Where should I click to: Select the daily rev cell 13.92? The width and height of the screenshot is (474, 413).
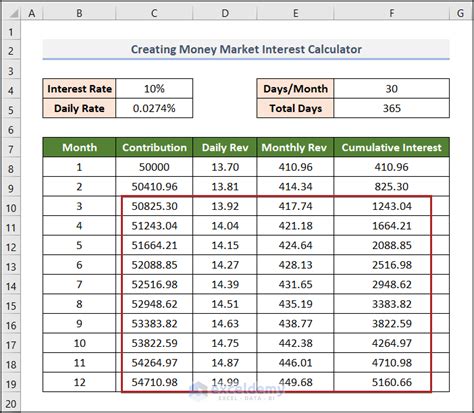(225, 206)
